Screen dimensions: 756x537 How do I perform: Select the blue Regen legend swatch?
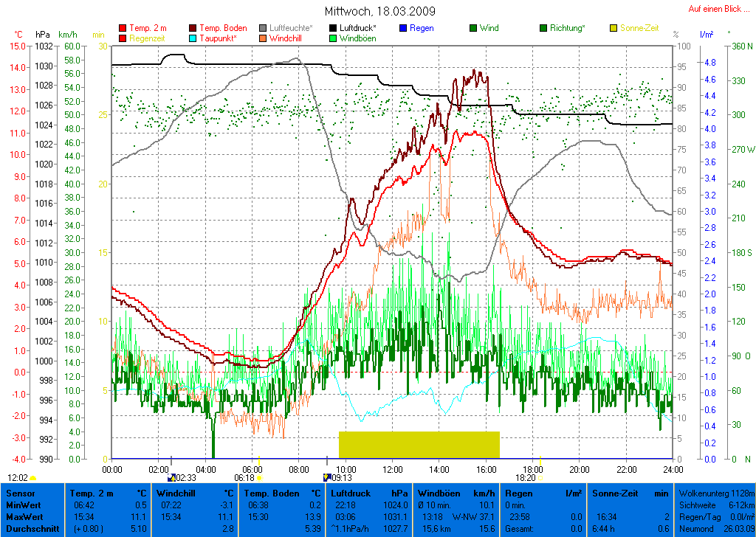[403, 28]
